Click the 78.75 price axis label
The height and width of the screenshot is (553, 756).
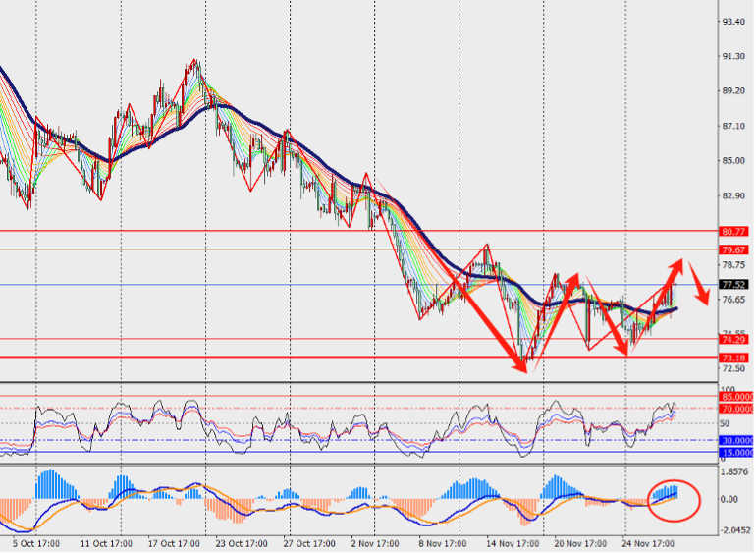tap(733, 265)
